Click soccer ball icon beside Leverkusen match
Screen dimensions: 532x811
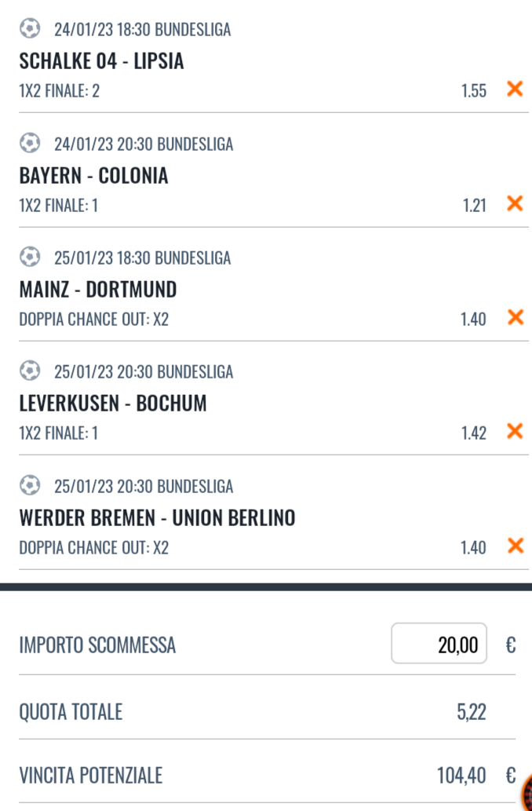30,371
